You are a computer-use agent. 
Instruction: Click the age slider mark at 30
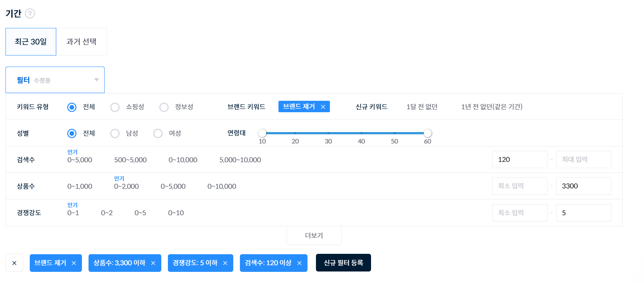328,133
